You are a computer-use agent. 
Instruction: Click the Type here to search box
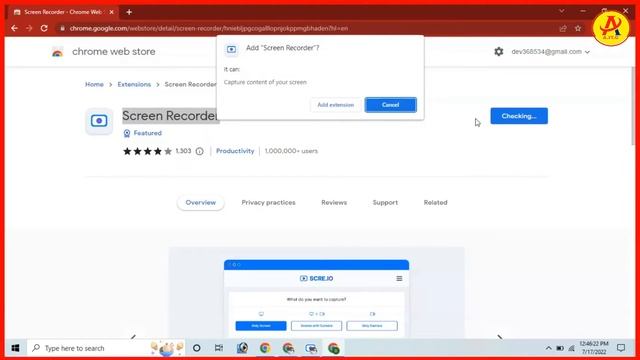pos(106,348)
